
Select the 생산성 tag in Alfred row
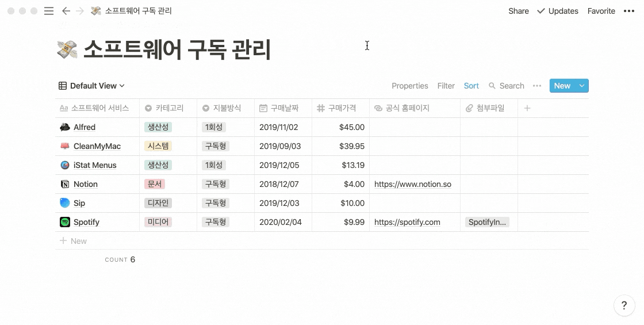[x=158, y=127]
